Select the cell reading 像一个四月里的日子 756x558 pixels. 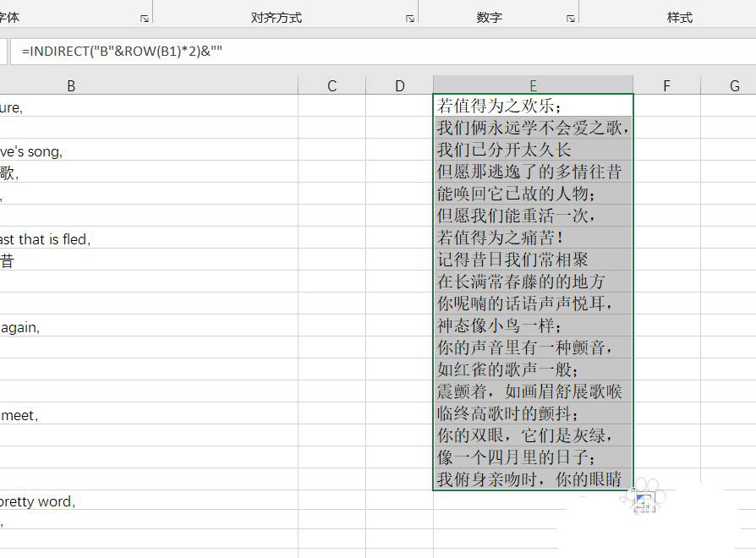533,457
